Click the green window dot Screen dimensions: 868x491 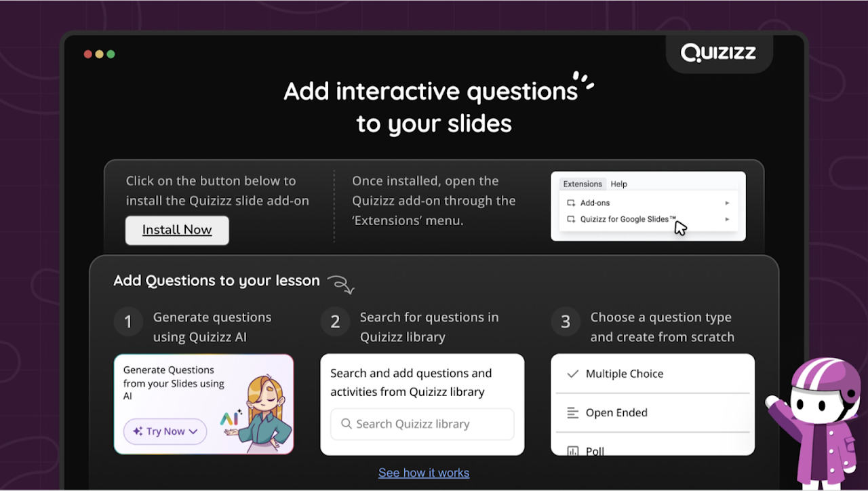(111, 54)
